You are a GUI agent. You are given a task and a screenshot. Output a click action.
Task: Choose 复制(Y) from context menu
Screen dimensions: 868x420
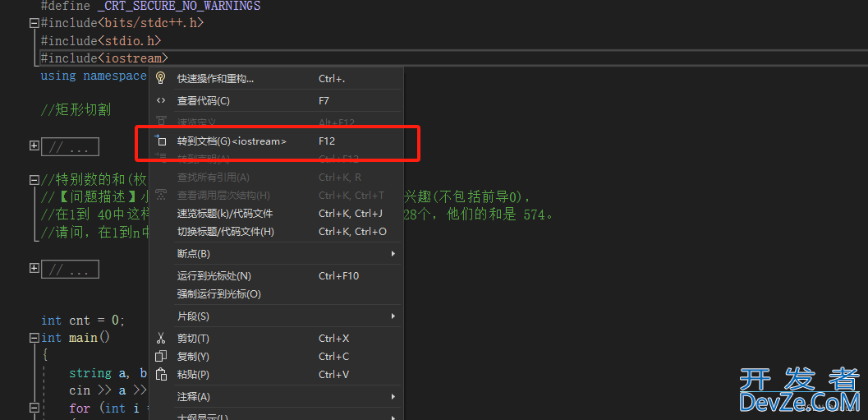pos(277,357)
